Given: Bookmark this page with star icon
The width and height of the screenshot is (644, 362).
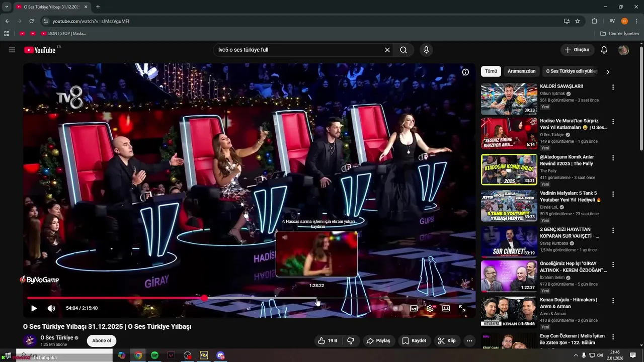Looking at the screenshot, I should point(578,21).
